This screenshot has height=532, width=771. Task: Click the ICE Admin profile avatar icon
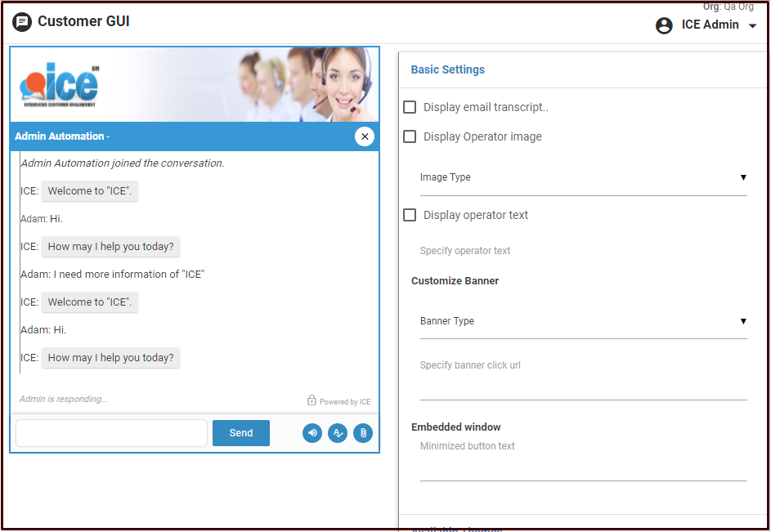664,25
